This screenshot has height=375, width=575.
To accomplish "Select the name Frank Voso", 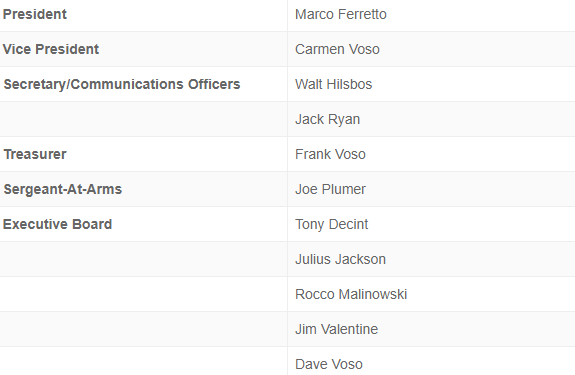I will 330,154.
